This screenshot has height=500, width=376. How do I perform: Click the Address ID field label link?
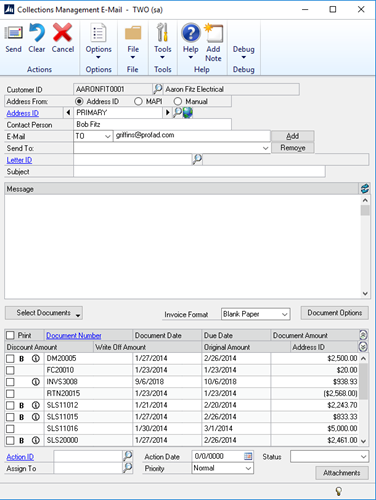point(23,113)
